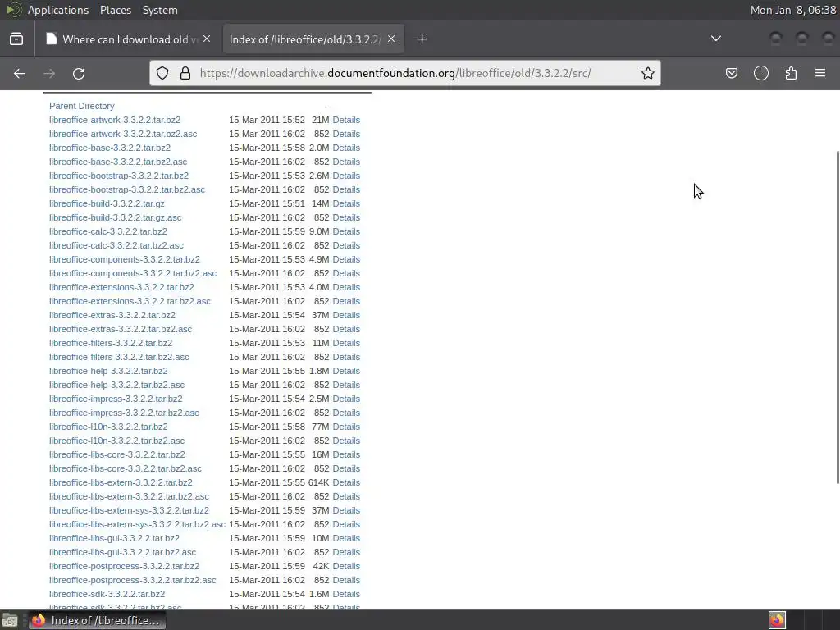Open the Applications menu
Viewport: 840px width, 630px height.
pyautogui.click(x=58, y=10)
